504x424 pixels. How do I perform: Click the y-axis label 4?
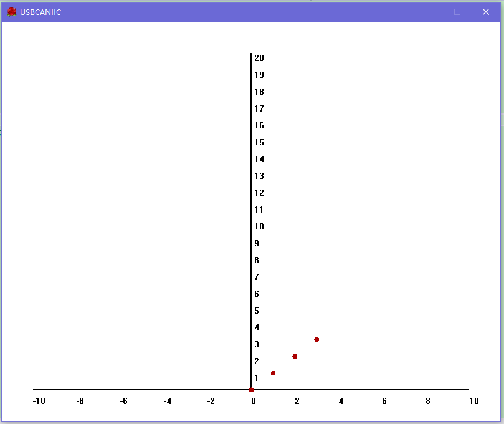pyautogui.click(x=257, y=327)
